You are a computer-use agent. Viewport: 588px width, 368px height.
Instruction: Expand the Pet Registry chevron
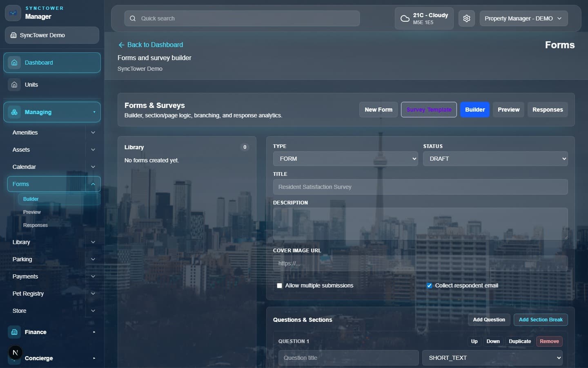pos(93,294)
